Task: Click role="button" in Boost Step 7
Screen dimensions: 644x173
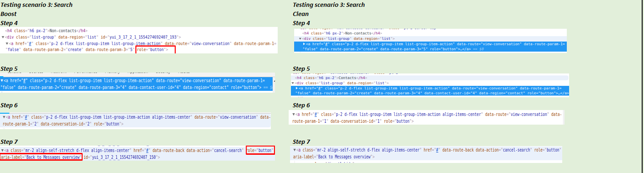Action: coord(260,150)
